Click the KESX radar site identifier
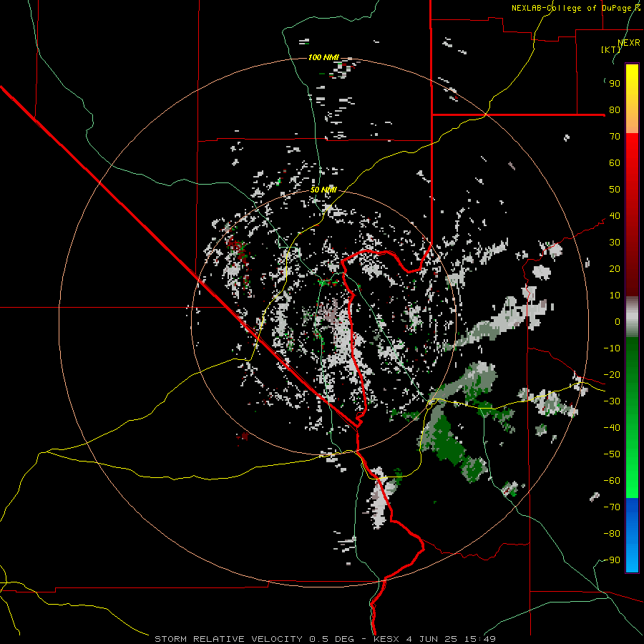644x644 pixels. tap(387, 639)
